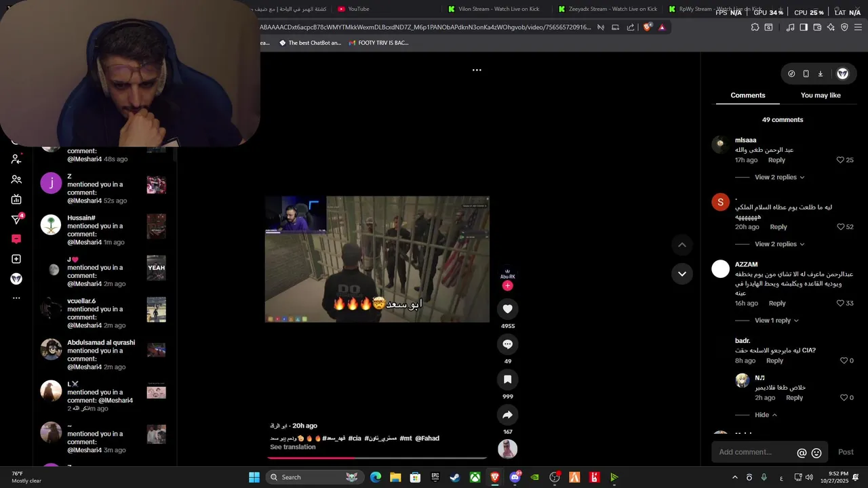Seek on the red video progress bar
868x488 pixels.
tap(377, 458)
